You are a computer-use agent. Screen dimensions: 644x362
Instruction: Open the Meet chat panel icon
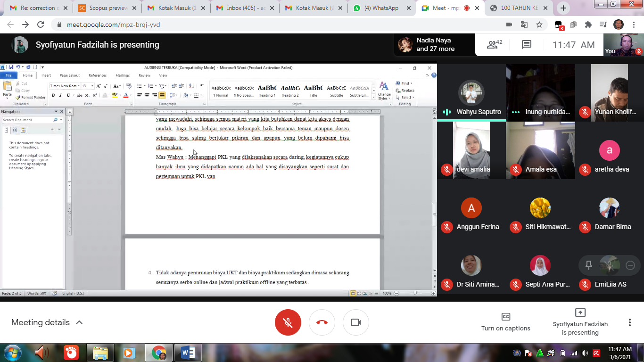click(527, 45)
